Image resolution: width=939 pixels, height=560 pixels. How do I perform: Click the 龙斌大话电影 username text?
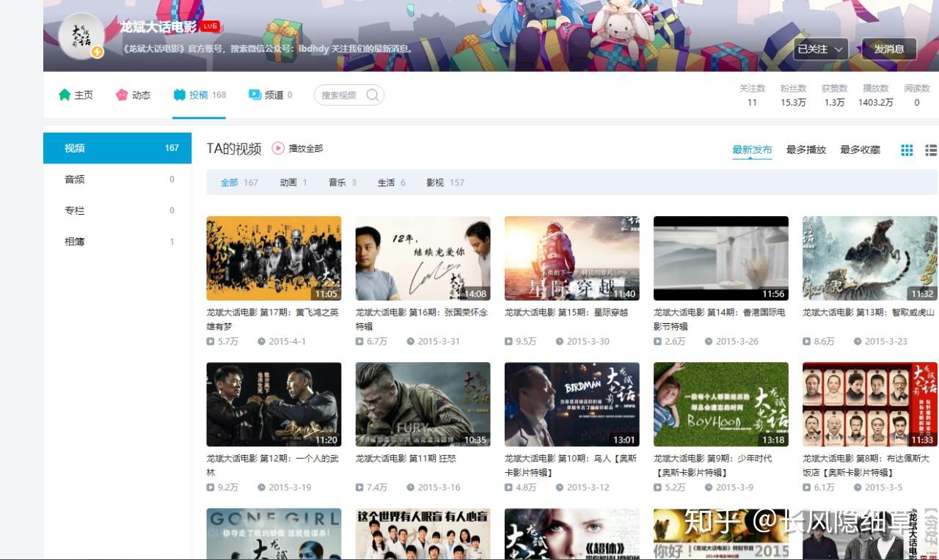[x=158, y=27]
